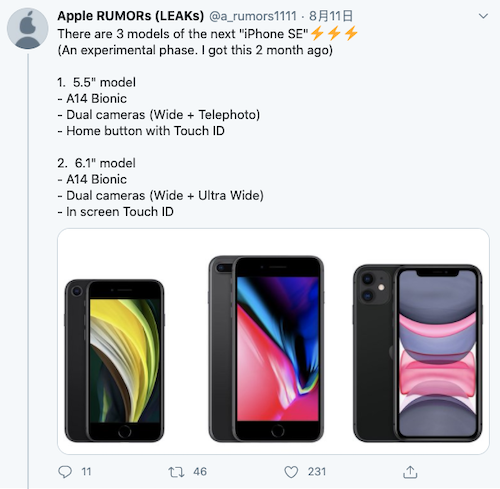Open Apple RUMORs (LEAKs) profile name
500x489 pixels.
(130, 16)
